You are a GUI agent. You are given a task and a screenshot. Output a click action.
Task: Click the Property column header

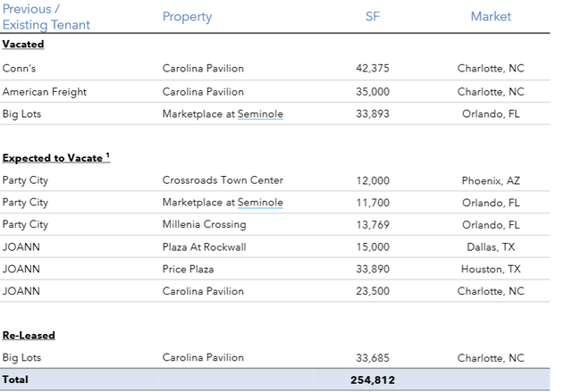coord(187,17)
